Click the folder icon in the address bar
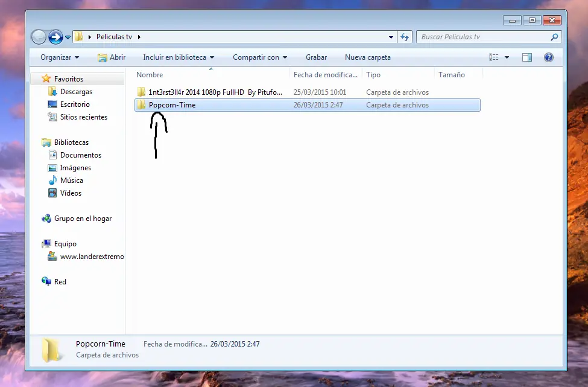This screenshot has height=387, width=588. 79,37
